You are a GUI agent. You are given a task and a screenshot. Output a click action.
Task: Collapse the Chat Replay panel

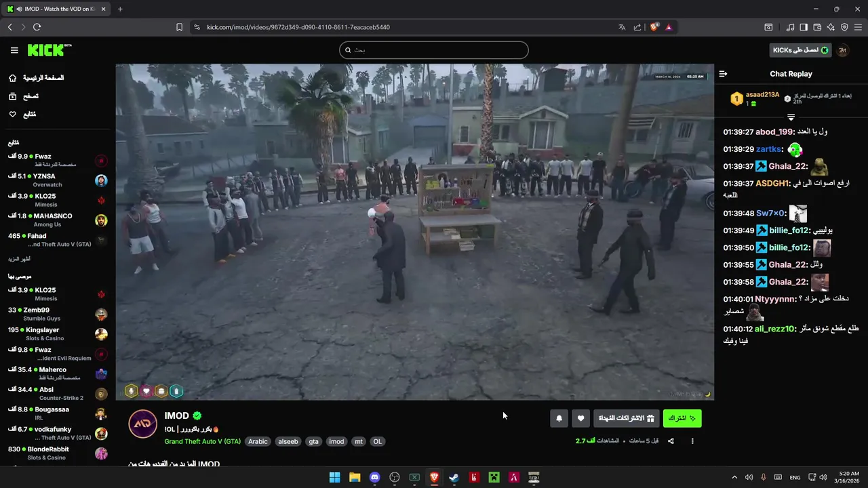(x=723, y=74)
